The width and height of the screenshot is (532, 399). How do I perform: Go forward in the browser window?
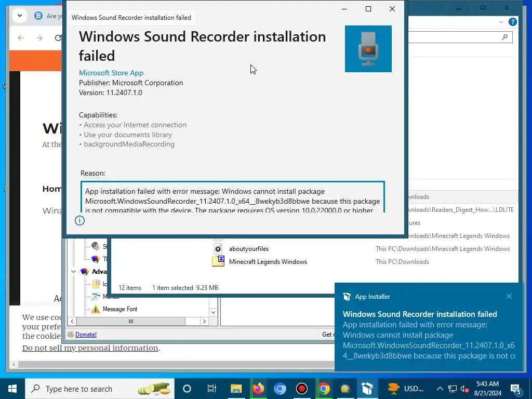[39, 37]
